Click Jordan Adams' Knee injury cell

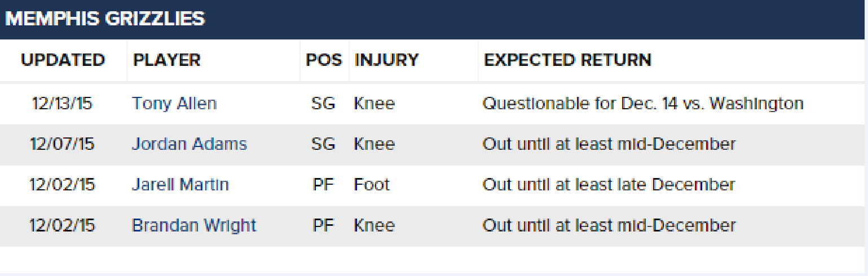pos(374,144)
